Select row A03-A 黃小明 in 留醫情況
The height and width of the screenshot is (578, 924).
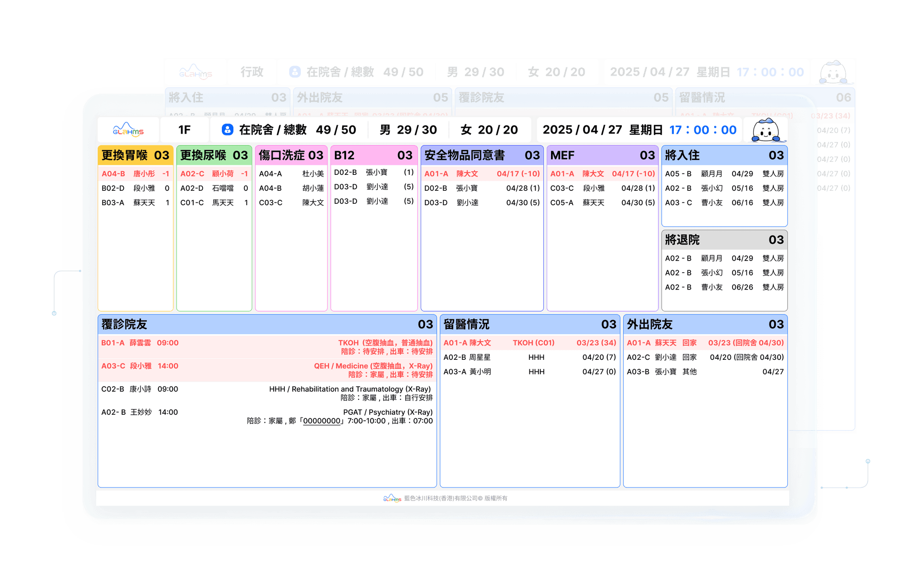(530, 372)
